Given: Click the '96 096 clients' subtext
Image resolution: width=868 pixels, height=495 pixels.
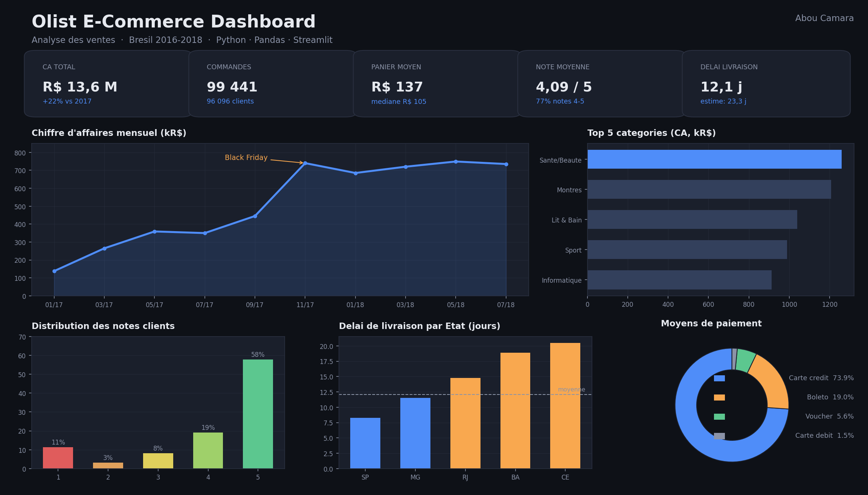Looking at the screenshot, I should (230, 101).
